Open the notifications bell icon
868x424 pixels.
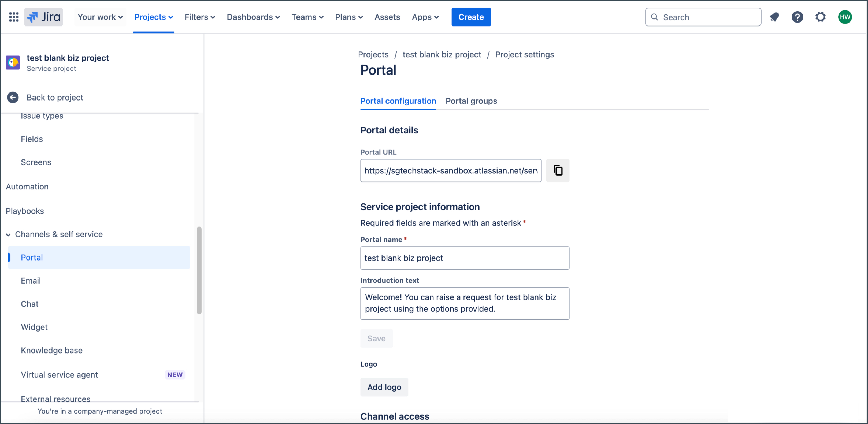click(x=774, y=17)
